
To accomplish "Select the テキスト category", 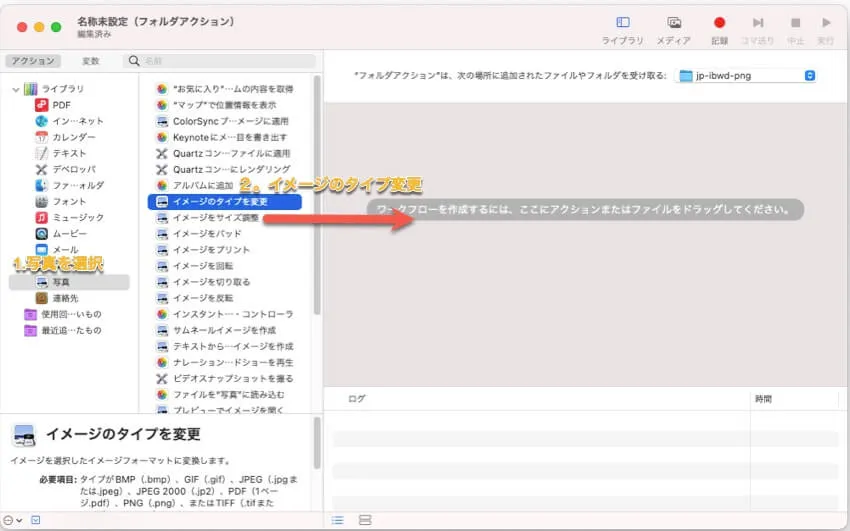I will (61, 153).
